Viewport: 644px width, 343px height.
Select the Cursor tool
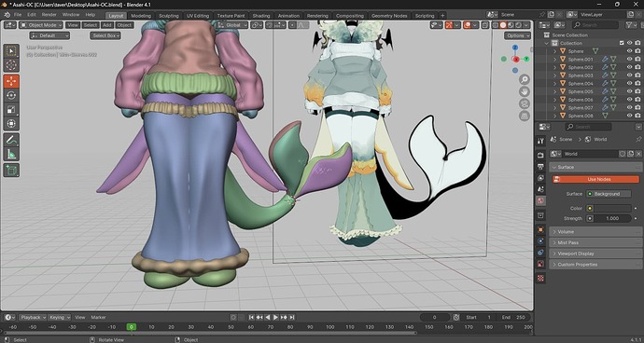point(11,65)
